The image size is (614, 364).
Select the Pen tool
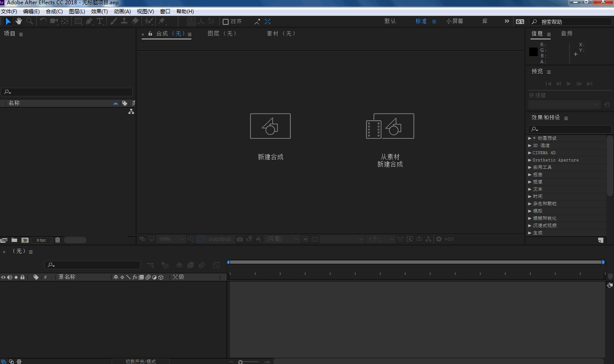click(x=89, y=21)
